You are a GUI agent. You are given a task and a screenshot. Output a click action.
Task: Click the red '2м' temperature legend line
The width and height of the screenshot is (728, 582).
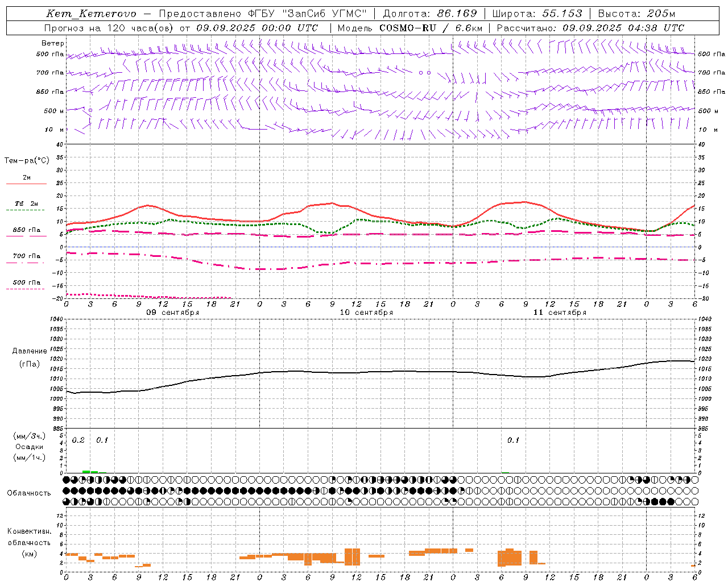point(26,184)
